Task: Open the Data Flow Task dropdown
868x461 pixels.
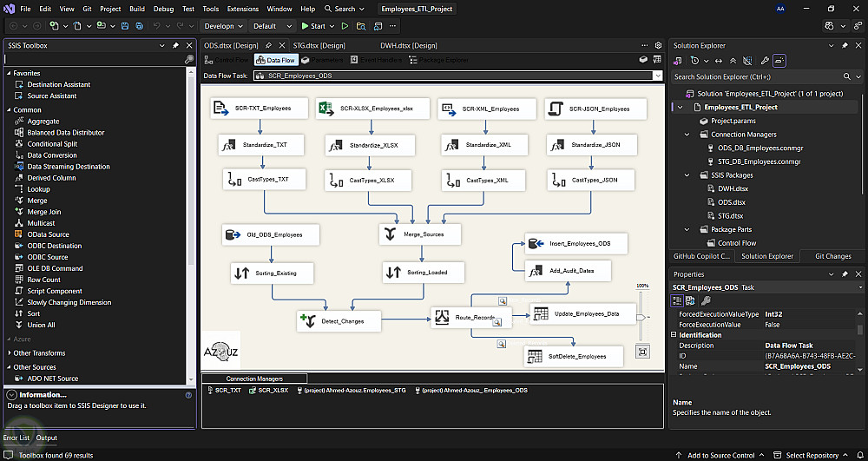Action: click(658, 76)
